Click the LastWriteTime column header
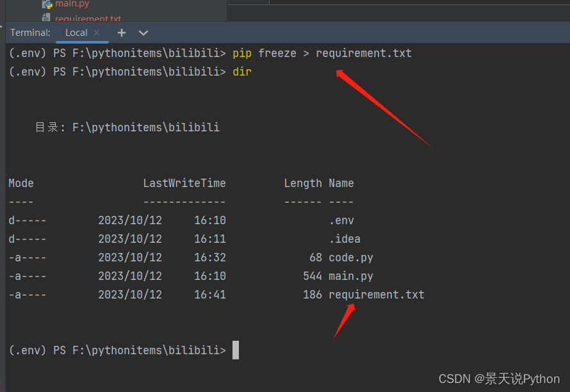The height and width of the screenshot is (392, 570). pyautogui.click(x=184, y=183)
